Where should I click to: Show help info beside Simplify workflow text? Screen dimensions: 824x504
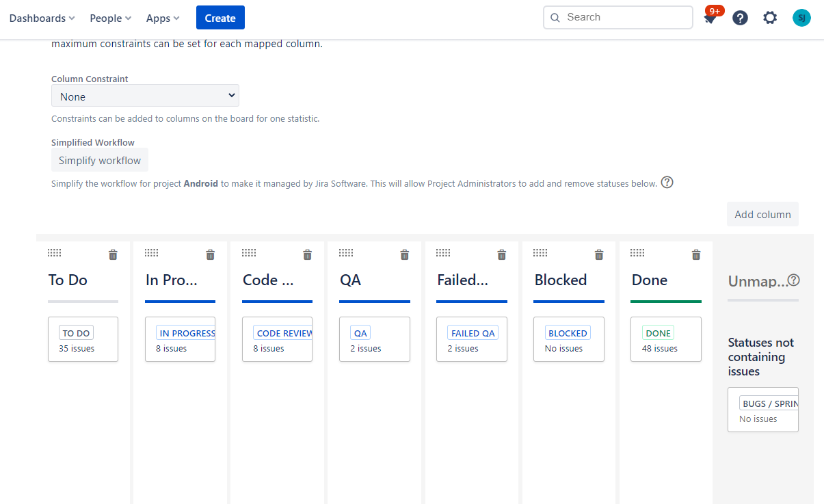click(x=667, y=183)
